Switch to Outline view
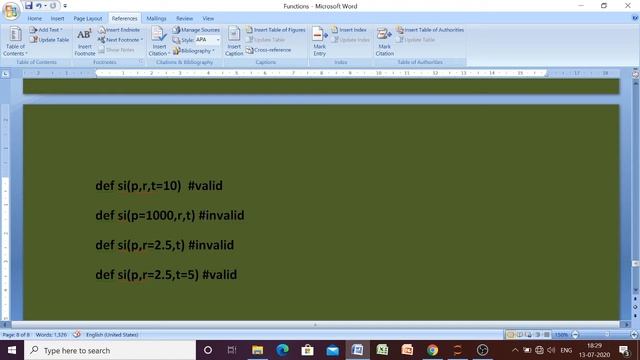Image resolution: width=640 pixels, height=360 pixels. pyautogui.click(x=538, y=335)
